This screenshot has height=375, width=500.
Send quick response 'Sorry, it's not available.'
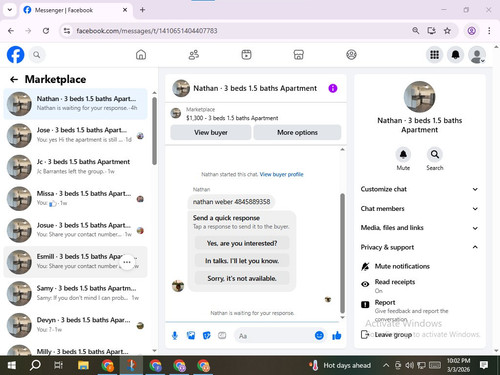(242, 278)
